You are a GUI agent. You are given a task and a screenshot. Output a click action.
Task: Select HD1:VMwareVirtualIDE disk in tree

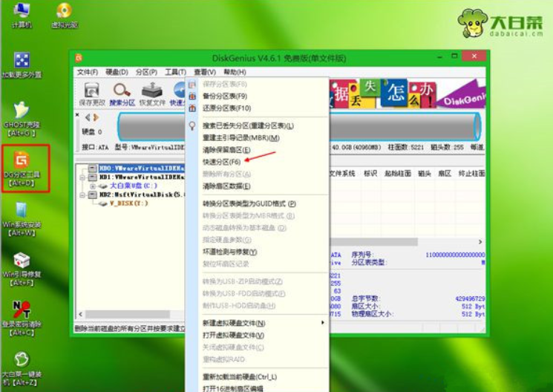(142, 177)
